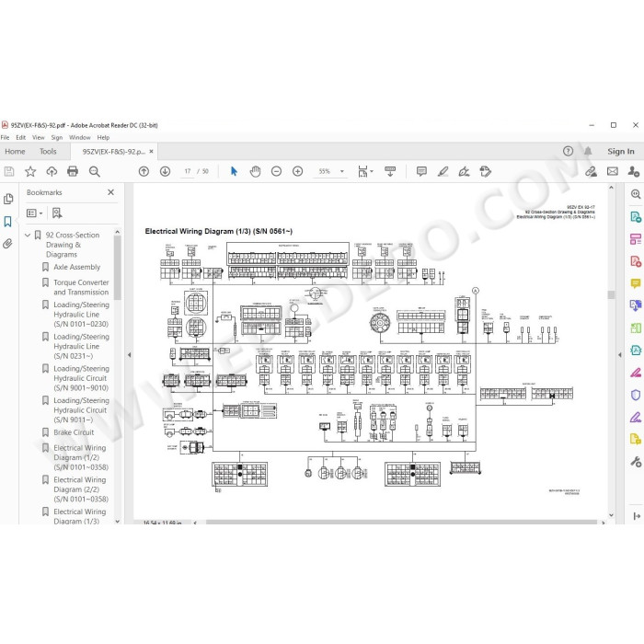The image size is (644, 644).
Task: Open the zoom percentage dropdown
Action: click(341, 171)
